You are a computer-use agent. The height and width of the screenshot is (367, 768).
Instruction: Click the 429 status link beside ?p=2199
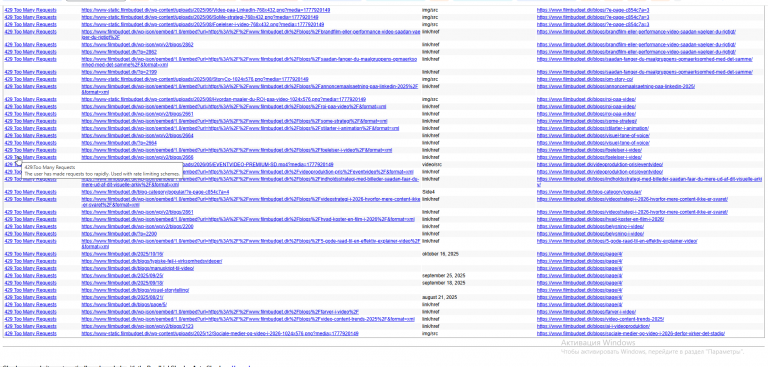coord(30,72)
